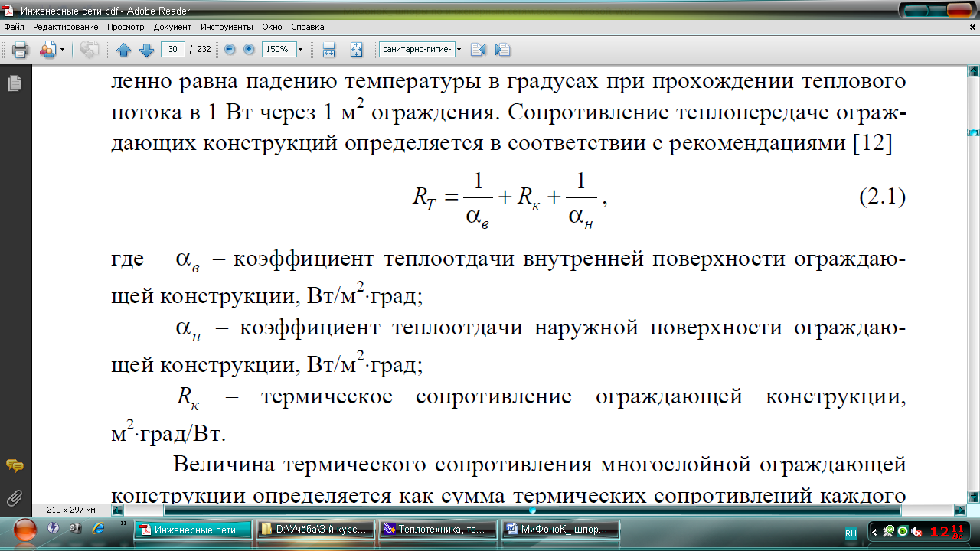Click the Find Previous icon

479,50
